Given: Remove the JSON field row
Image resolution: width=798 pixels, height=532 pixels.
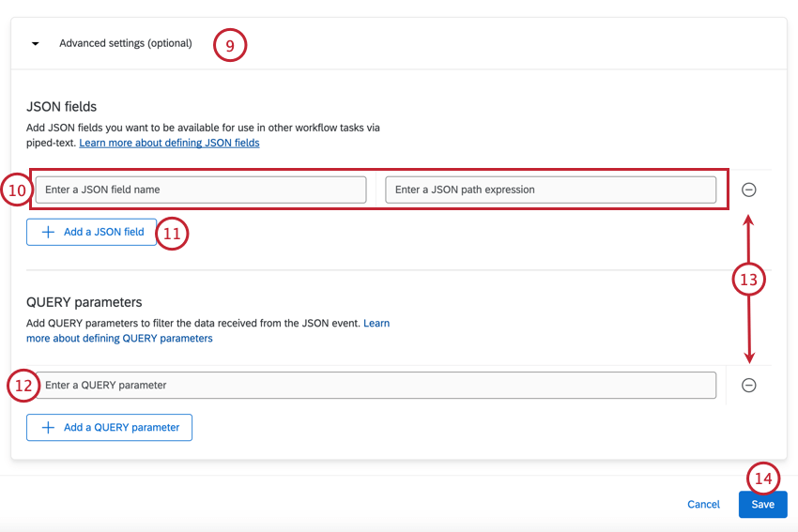Looking at the screenshot, I should point(749,190).
